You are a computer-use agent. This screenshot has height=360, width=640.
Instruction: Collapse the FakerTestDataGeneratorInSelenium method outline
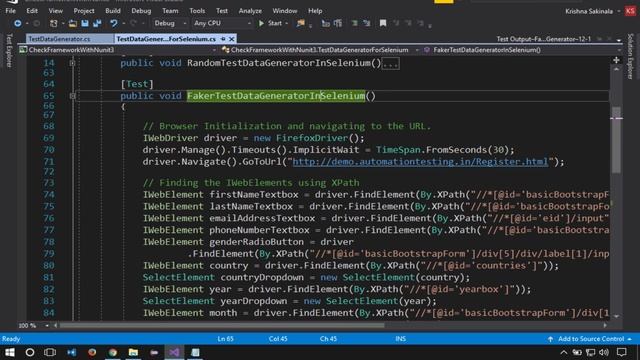[x=72, y=96]
